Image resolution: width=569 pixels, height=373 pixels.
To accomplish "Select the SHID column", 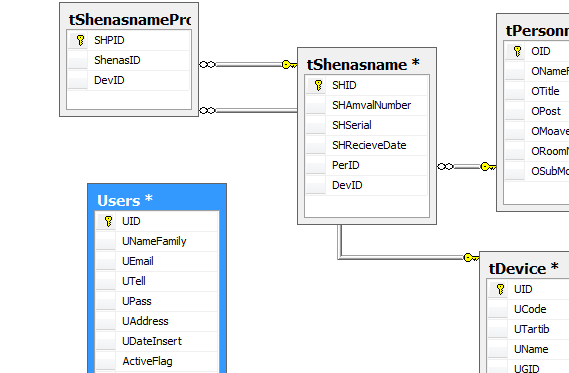I will click(367, 85).
